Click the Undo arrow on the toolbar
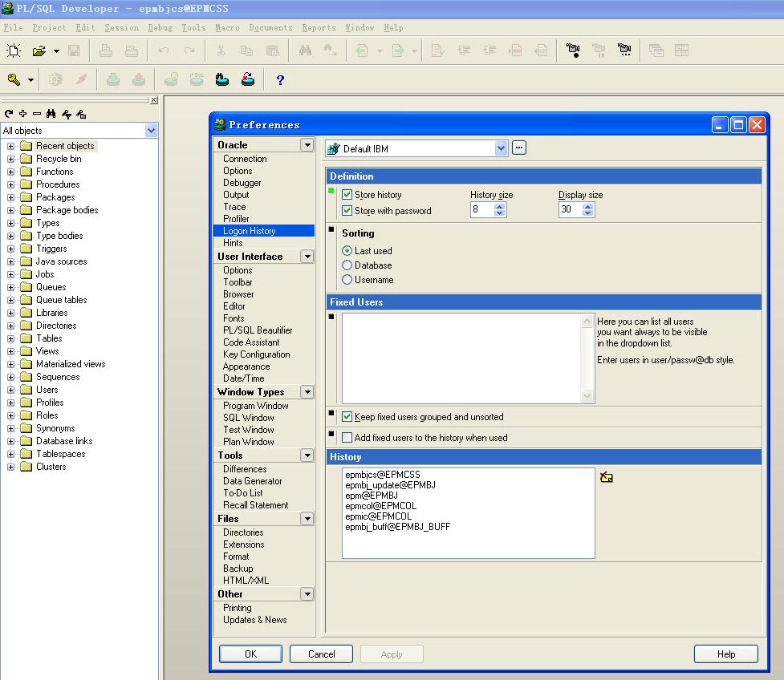Viewport: 784px width, 680px height. click(x=165, y=50)
